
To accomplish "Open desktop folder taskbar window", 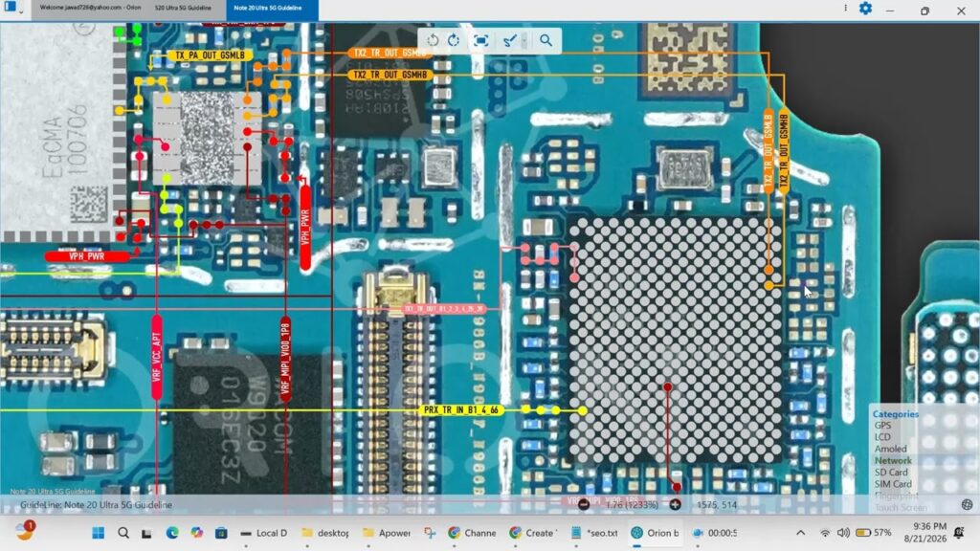I will pyautogui.click(x=325, y=533).
